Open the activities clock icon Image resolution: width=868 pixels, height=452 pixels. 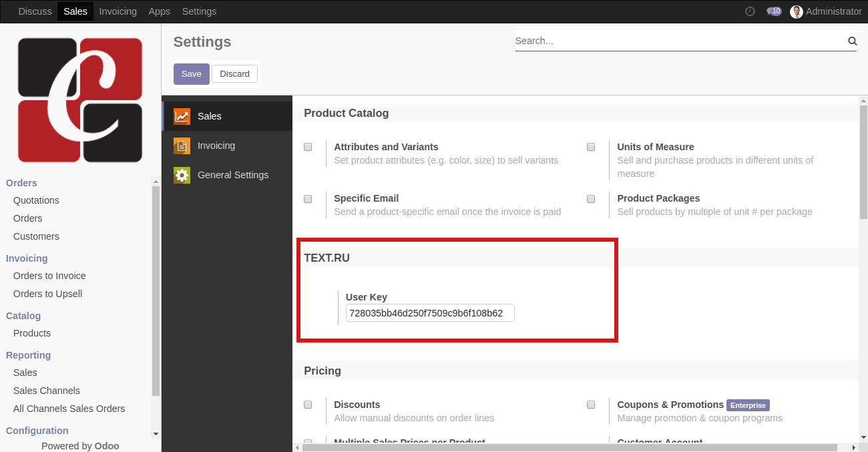coord(750,11)
